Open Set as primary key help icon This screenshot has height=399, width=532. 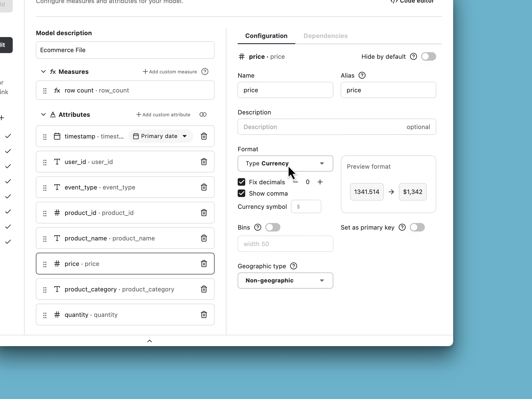(402, 227)
